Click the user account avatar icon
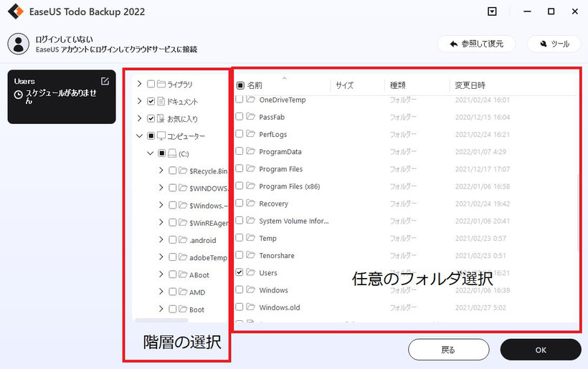The width and height of the screenshot is (588, 369). click(19, 44)
